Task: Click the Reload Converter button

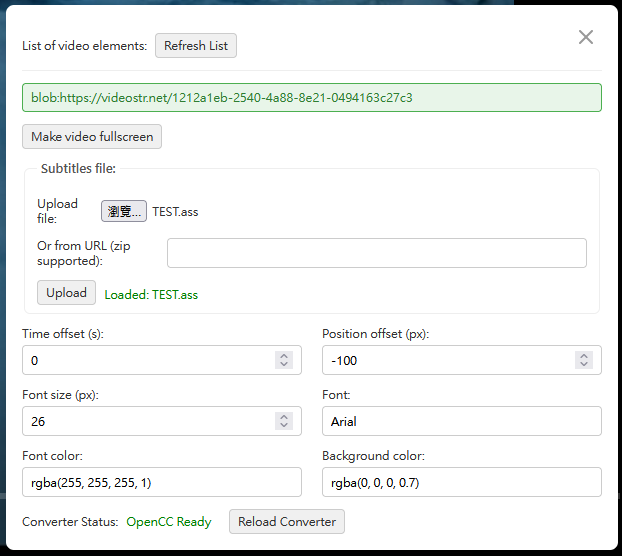Action: pos(287,522)
